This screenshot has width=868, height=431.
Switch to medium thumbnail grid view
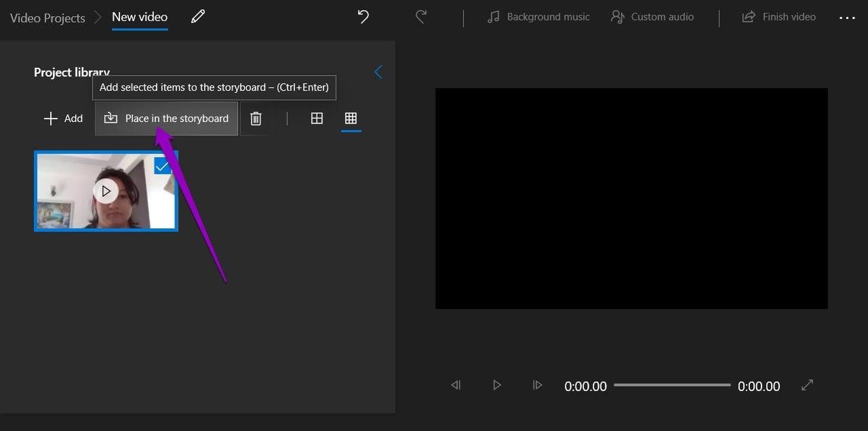click(317, 119)
